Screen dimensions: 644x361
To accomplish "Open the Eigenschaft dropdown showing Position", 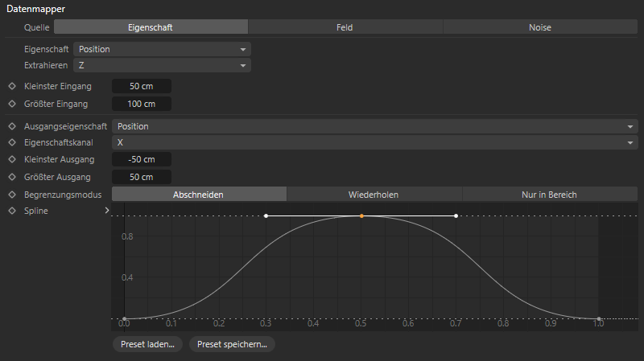I will click(162, 49).
